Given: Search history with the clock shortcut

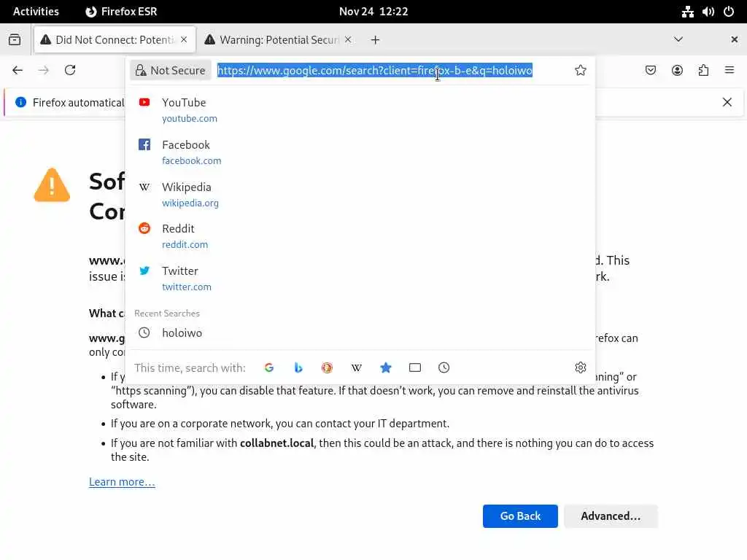Looking at the screenshot, I should click(444, 367).
